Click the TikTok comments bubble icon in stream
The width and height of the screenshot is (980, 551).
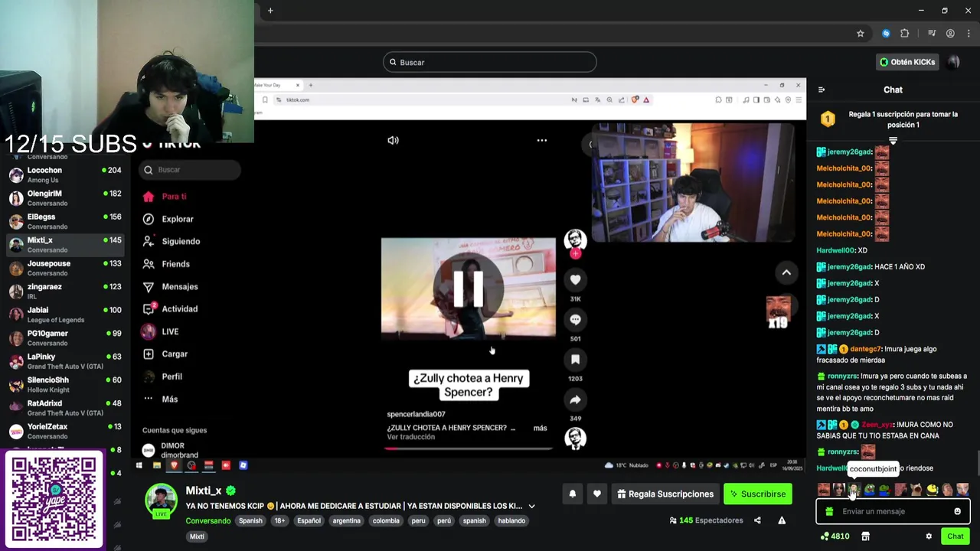[x=575, y=320]
